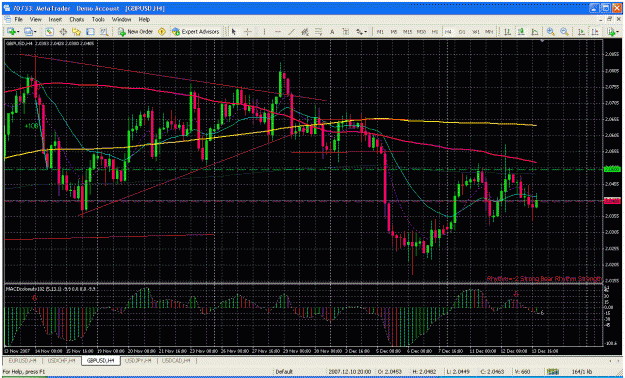Open the arrows objects dropdown
This screenshot has height=378, width=625.
pos(361,32)
